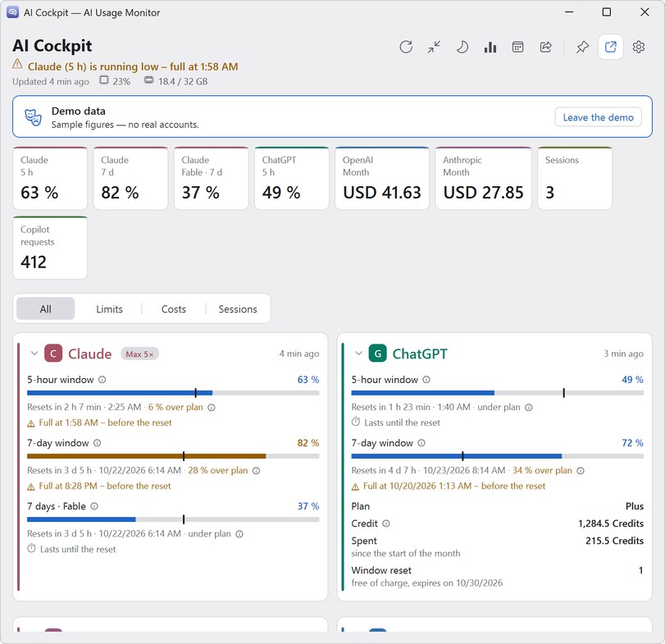This screenshot has height=644, width=665.
Task: Open the calendar icon in toolbar
Action: (518, 47)
